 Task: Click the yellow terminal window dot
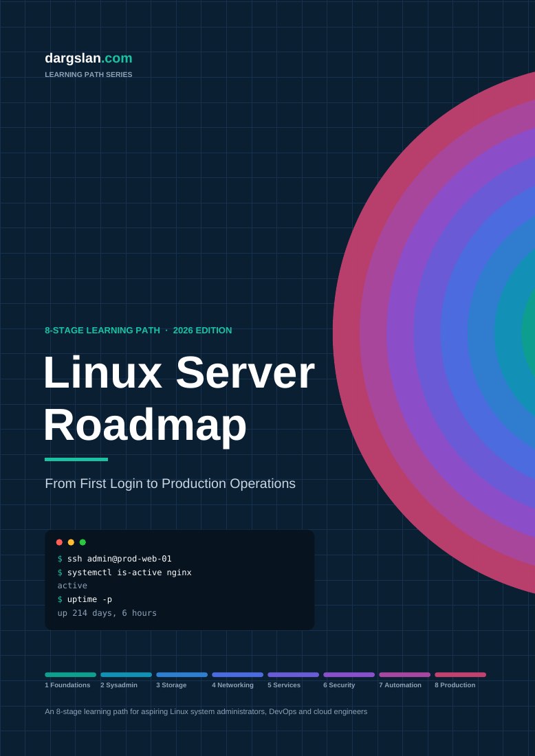(71, 542)
